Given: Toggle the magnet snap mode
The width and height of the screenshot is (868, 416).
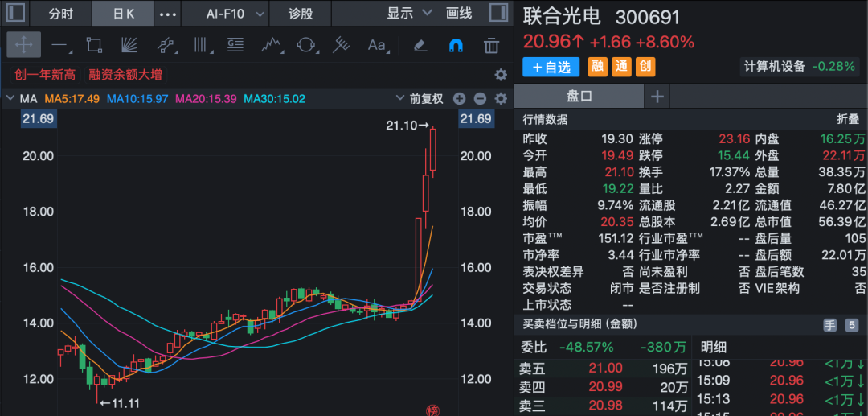Looking at the screenshot, I should 456,45.
